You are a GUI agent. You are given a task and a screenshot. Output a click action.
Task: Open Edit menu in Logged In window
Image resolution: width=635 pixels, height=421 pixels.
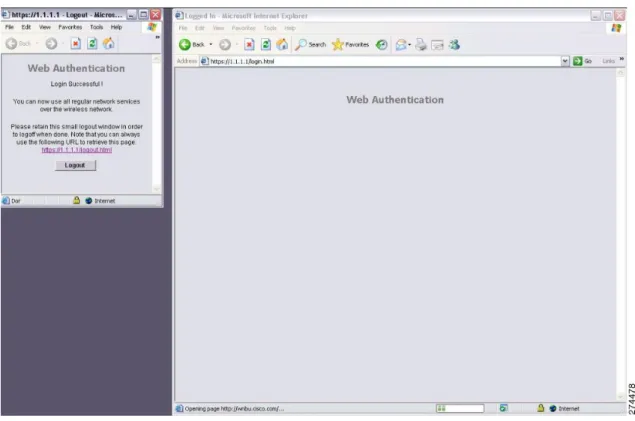(200, 28)
